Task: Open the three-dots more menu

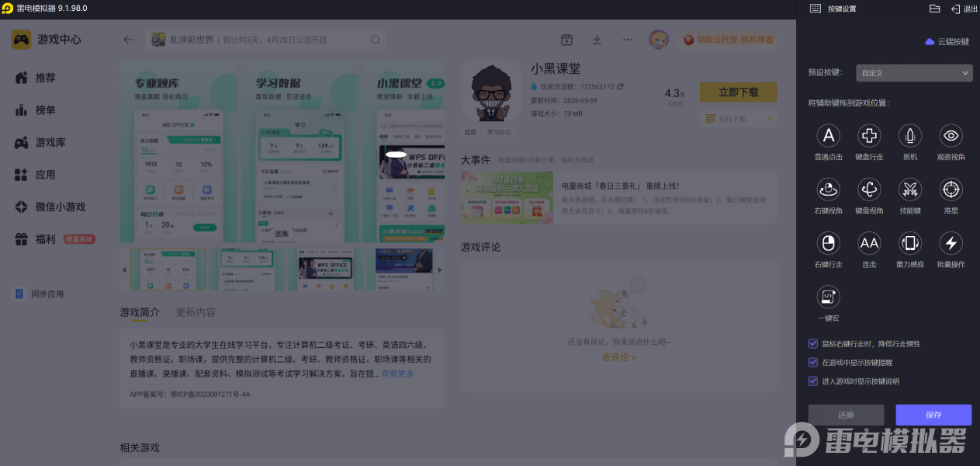Action: click(x=627, y=40)
